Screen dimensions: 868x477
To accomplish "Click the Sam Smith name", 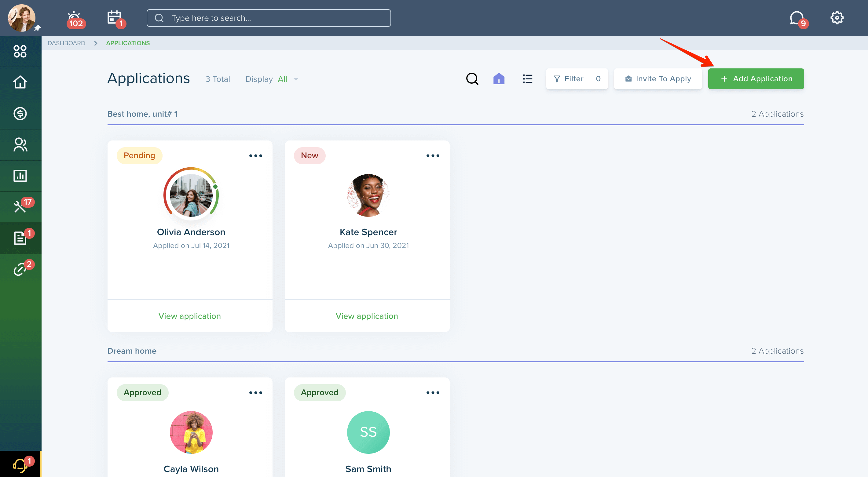I will 368,469.
